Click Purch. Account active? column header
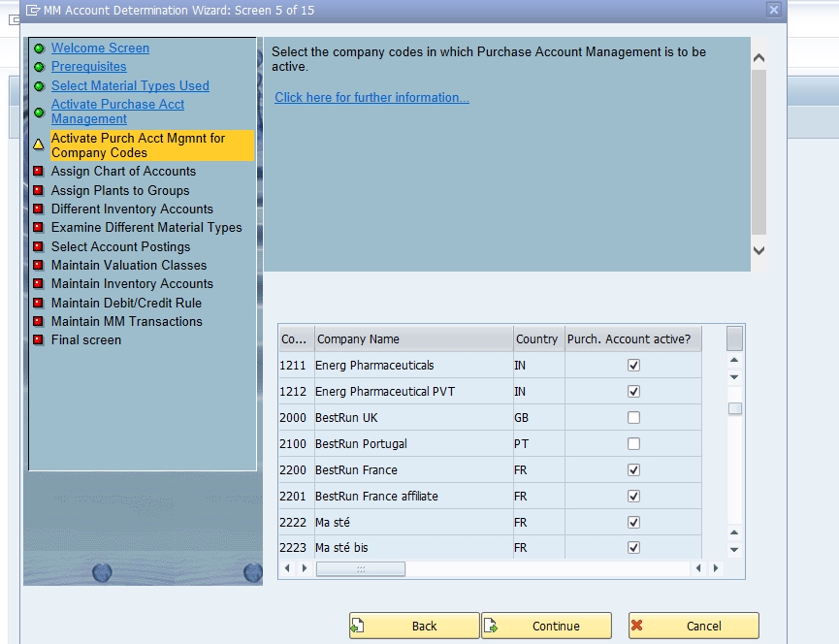The width and height of the screenshot is (839, 644). [x=633, y=339]
